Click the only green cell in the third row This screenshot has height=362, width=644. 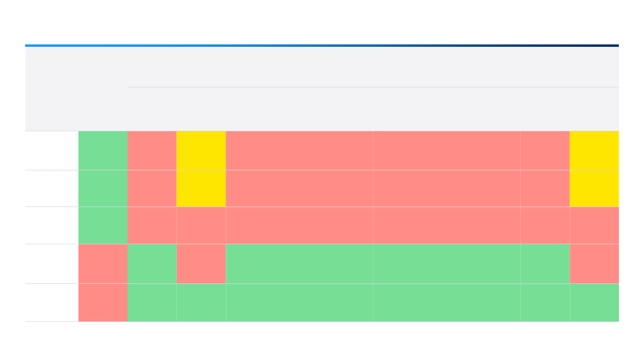103,225
